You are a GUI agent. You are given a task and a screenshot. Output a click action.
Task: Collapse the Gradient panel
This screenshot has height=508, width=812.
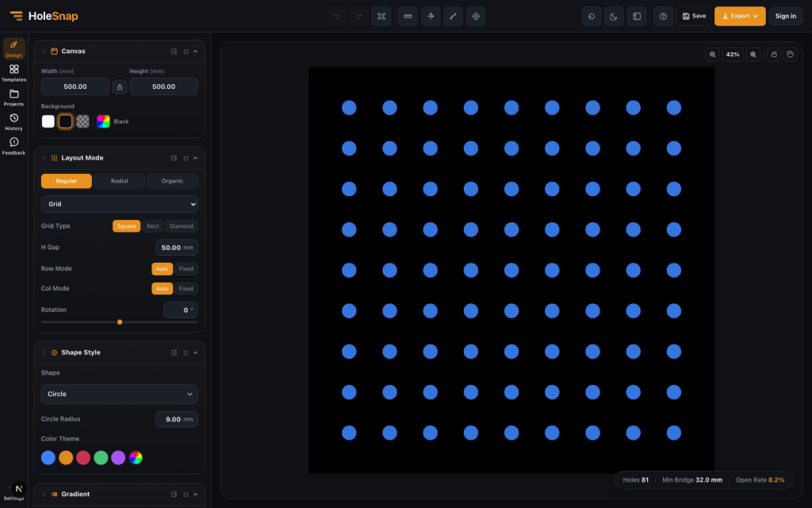[195, 494]
